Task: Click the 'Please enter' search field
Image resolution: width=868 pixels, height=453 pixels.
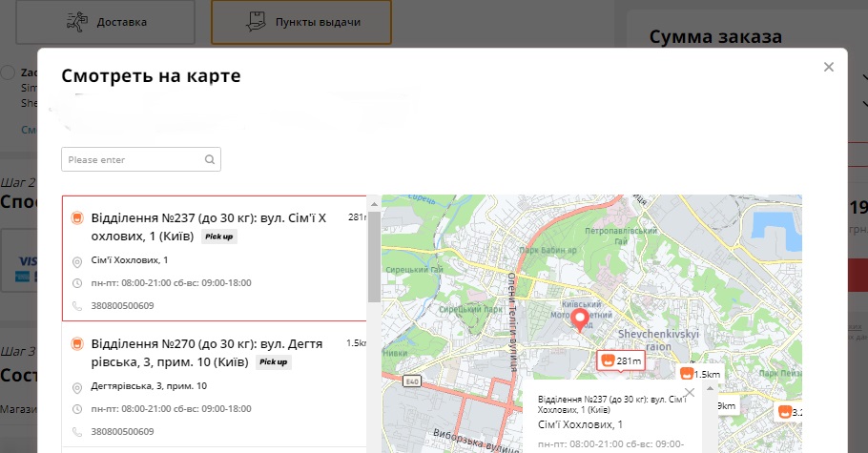Action: (x=134, y=159)
